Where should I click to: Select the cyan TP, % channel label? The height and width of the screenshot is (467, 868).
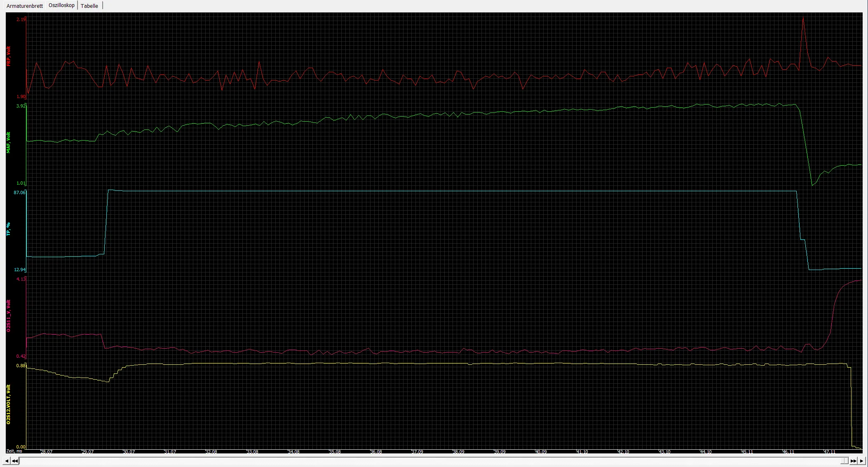8,229
